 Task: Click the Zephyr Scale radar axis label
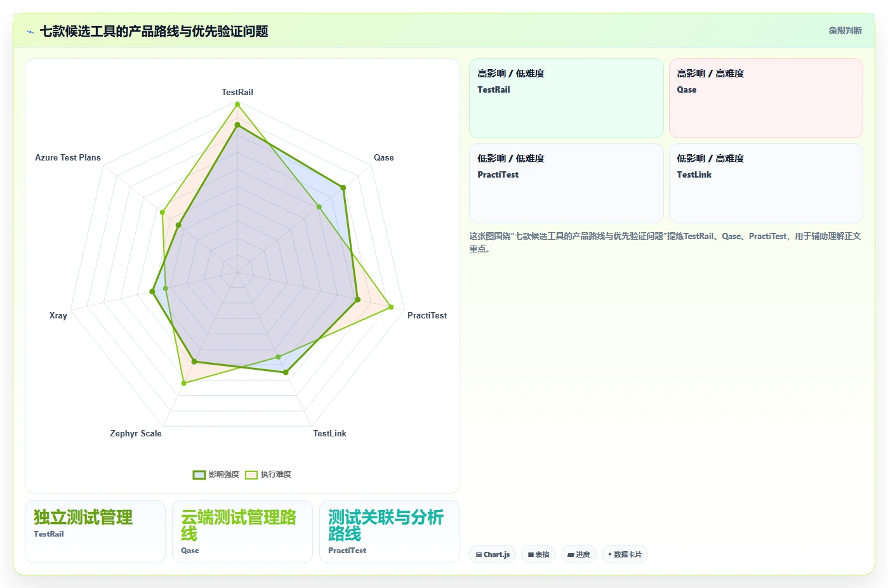coord(136,433)
